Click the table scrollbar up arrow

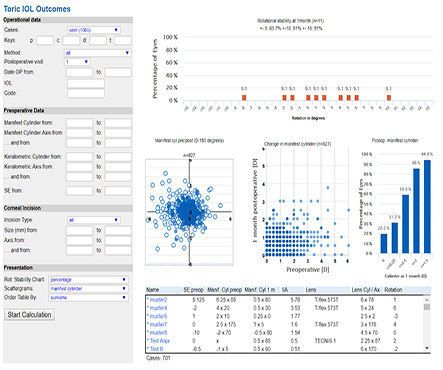pyautogui.click(x=427, y=299)
